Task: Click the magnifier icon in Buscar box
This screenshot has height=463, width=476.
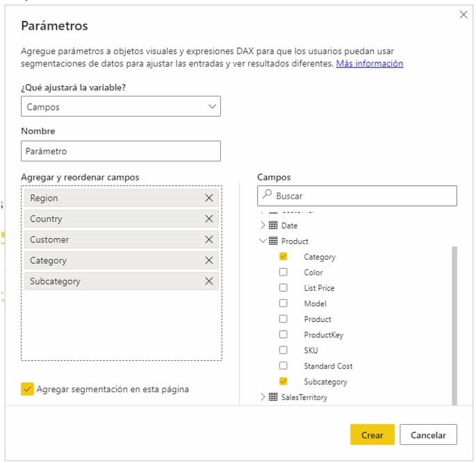Action: (267, 196)
